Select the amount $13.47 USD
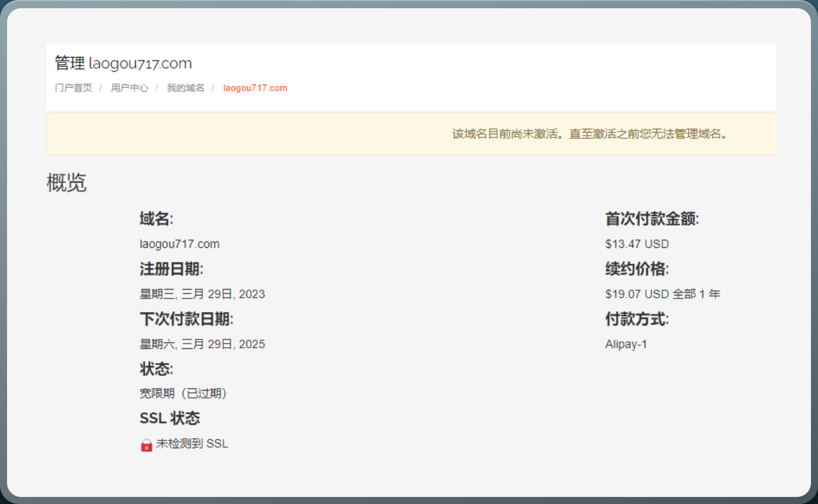The height and width of the screenshot is (504, 818). pos(637,244)
